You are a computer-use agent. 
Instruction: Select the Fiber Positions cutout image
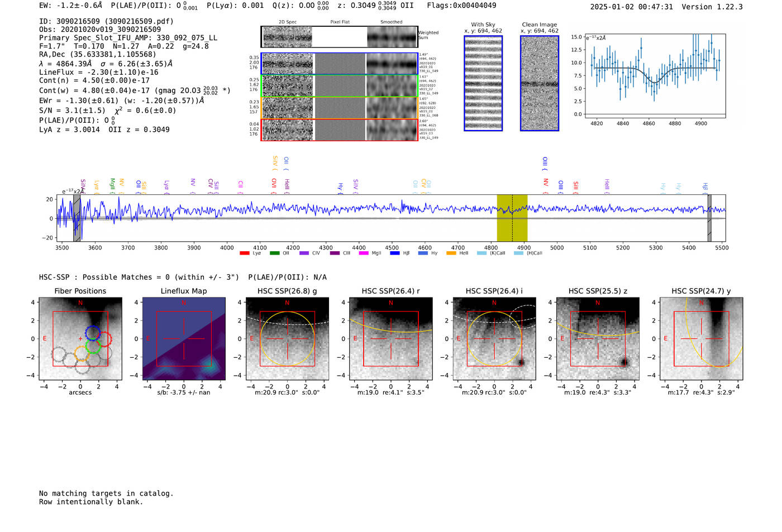(x=80, y=339)
